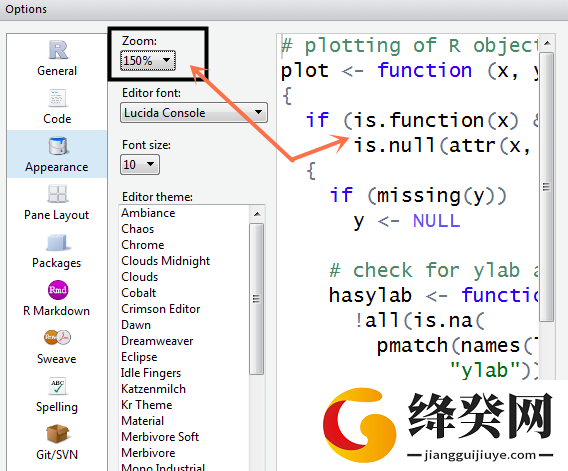Open the Code options icon
568x471 pixels.
click(58, 98)
